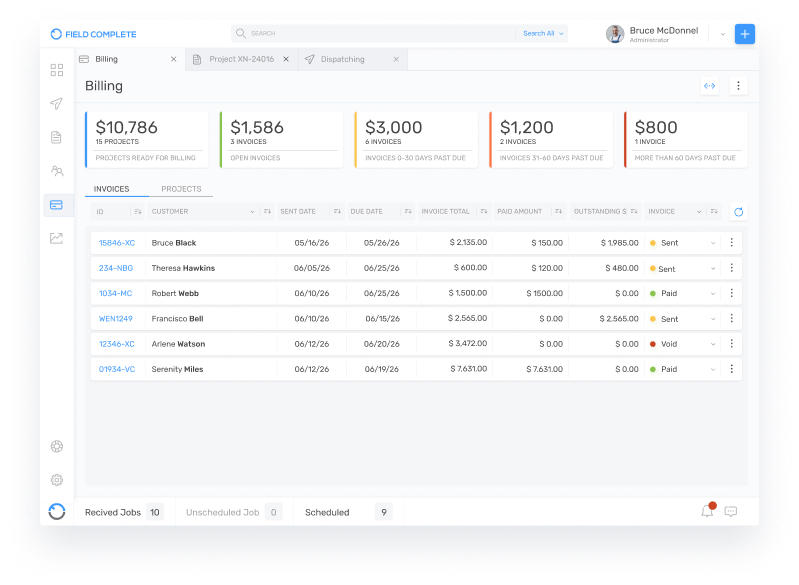Refresh the invoices table
799x585 pixels.
(739, 212)
